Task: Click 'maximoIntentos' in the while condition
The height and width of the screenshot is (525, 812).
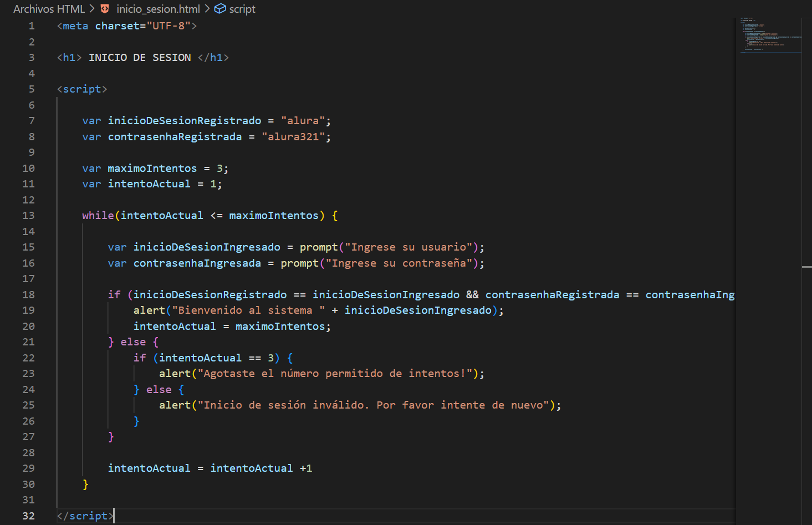Action: (x=274, y=216)
